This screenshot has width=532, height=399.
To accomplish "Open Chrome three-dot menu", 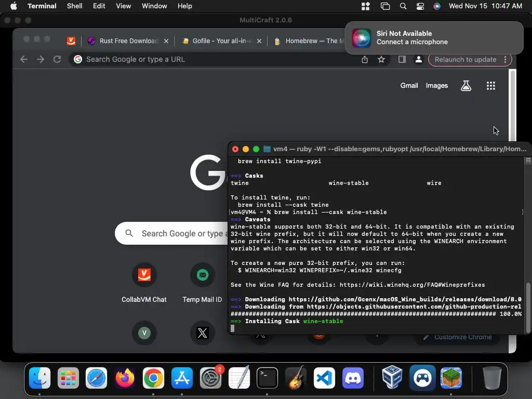I will pyautogui.click(x=505, y=59).
